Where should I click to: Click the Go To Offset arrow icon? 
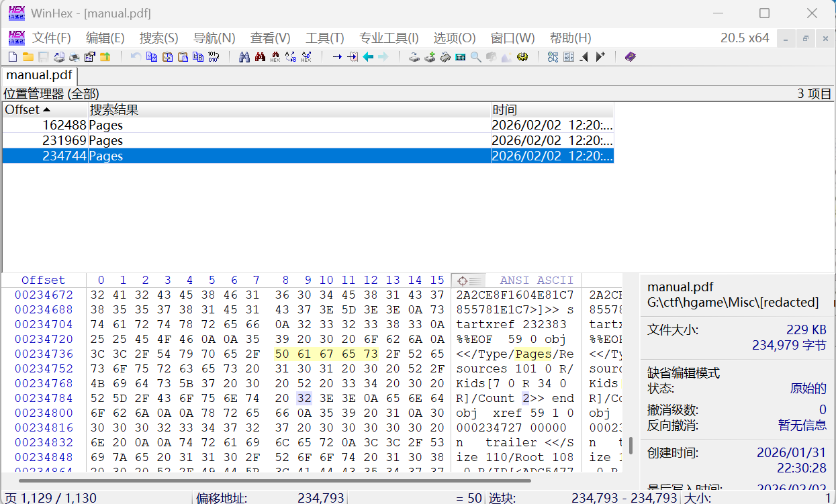tap(337, 57)
